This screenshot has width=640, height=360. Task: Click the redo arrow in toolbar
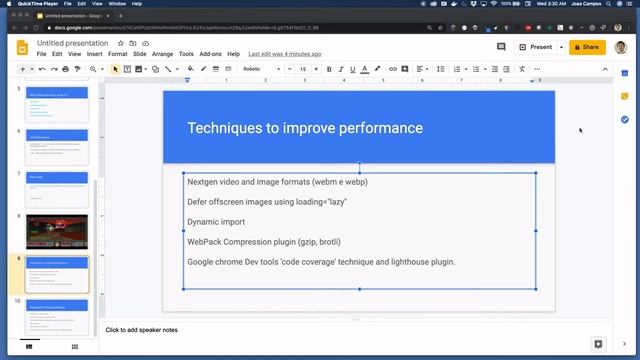(x=54, y=69)
